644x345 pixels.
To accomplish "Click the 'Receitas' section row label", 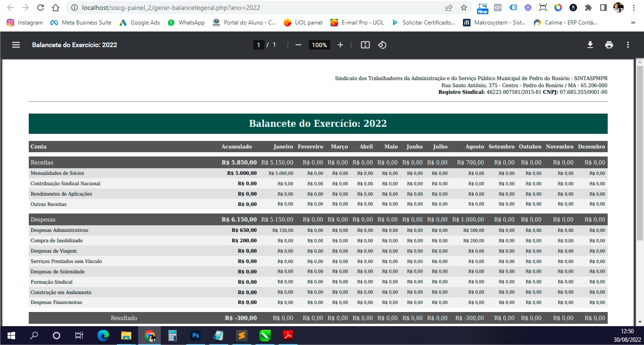I will 42,163.
